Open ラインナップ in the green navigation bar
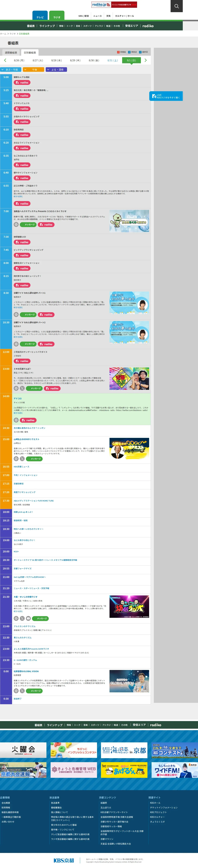Screen dimensions: 198x868 point(47,26)
